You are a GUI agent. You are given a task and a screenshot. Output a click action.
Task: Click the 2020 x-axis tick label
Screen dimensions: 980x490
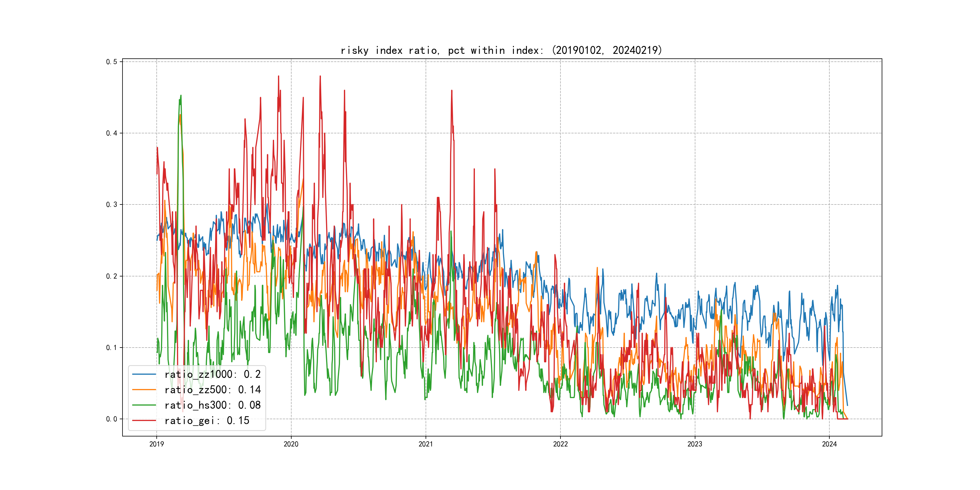click(291, 444)
